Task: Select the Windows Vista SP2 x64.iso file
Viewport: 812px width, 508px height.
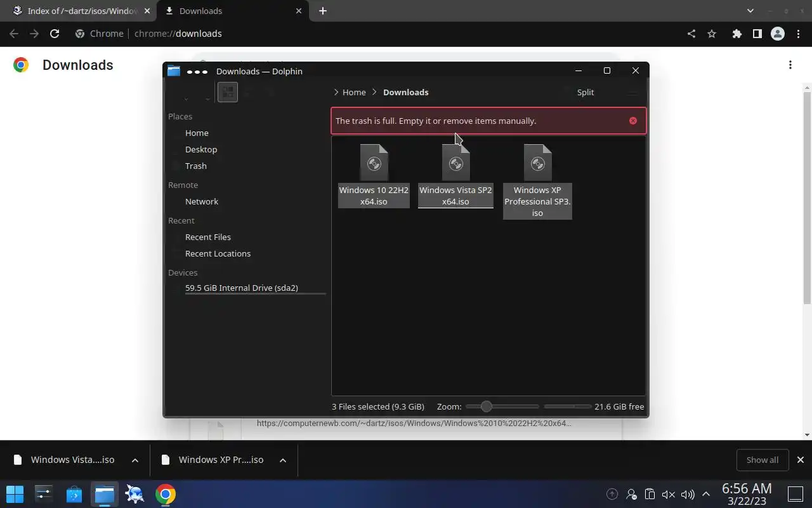Action: (455, 175)
